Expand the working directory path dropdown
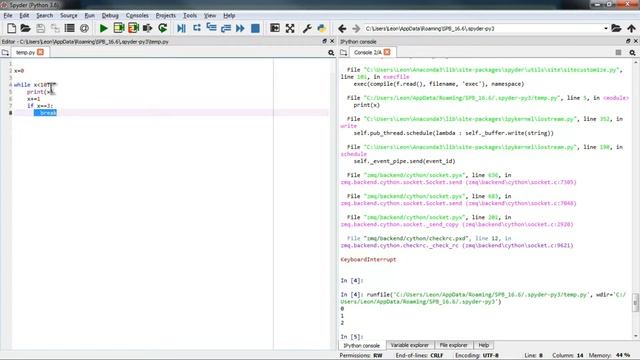 [x=606, y=29]
